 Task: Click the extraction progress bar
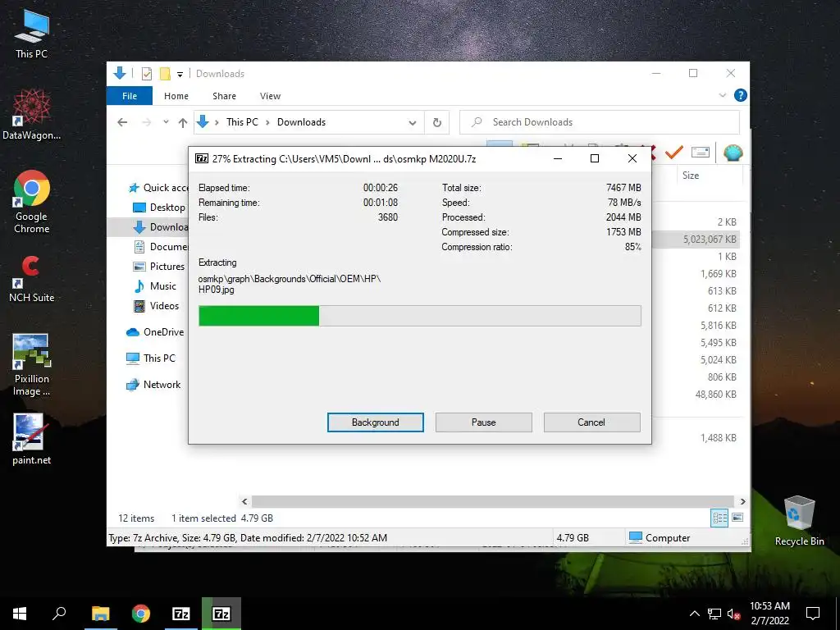[420, 316]
